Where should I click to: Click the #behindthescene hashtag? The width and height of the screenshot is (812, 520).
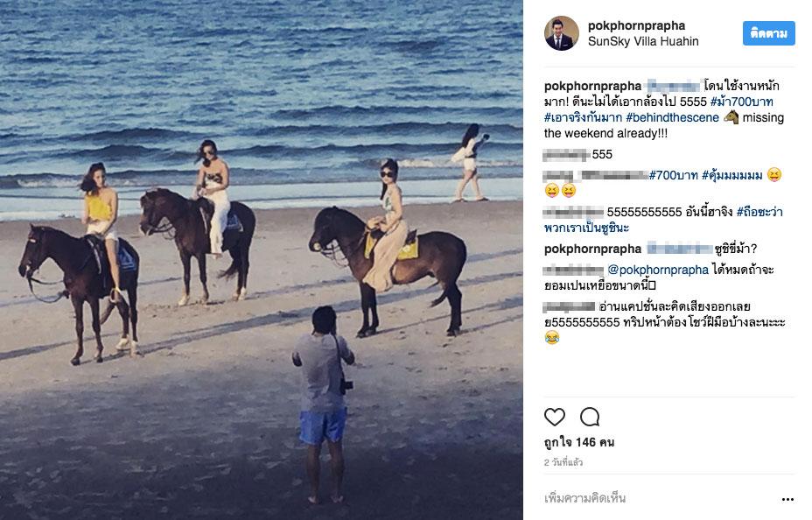[x=672, y=117]
